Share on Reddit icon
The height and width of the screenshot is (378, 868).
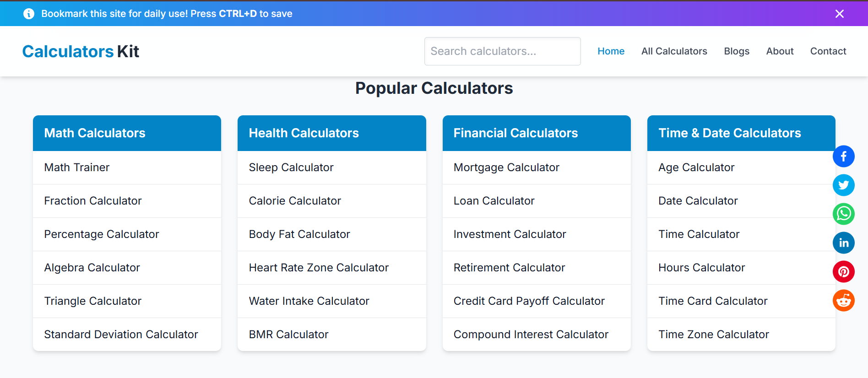[x=843, y=301]
